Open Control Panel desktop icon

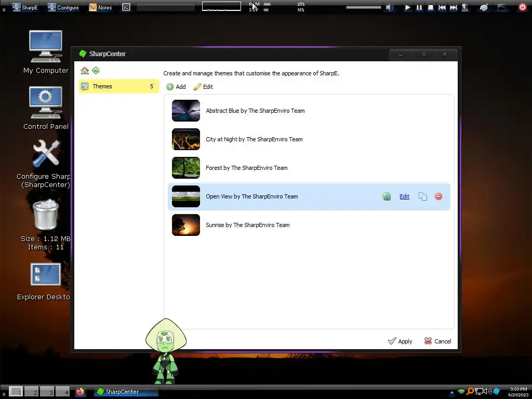click(46, 108)
